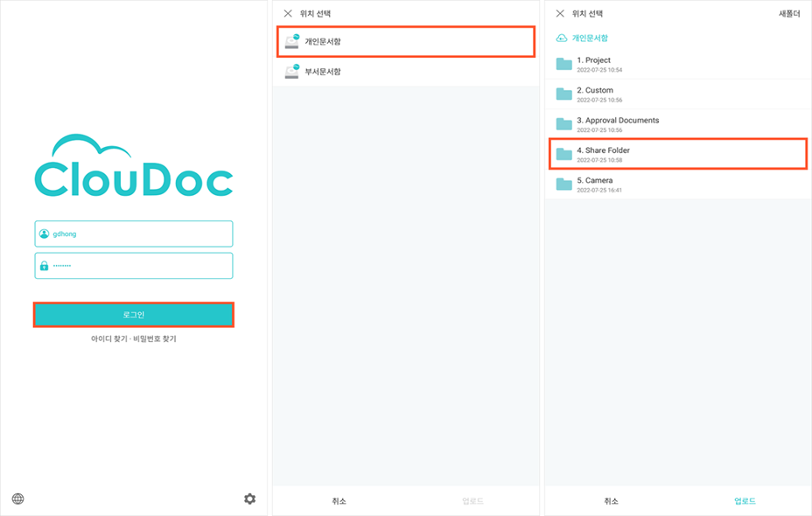Click the 위치 선택 title in the middle panel
This screenshot has width=812, height=516.
315,13
